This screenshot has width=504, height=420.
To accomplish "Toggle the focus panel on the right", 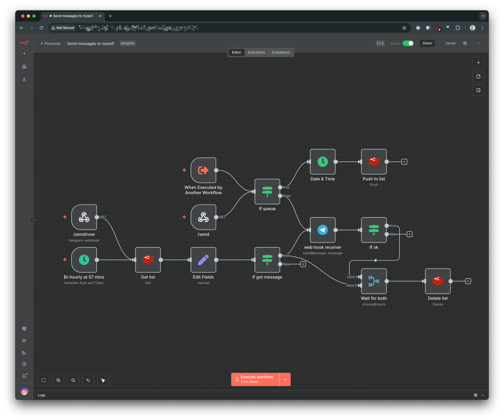I will pos(478,90).
